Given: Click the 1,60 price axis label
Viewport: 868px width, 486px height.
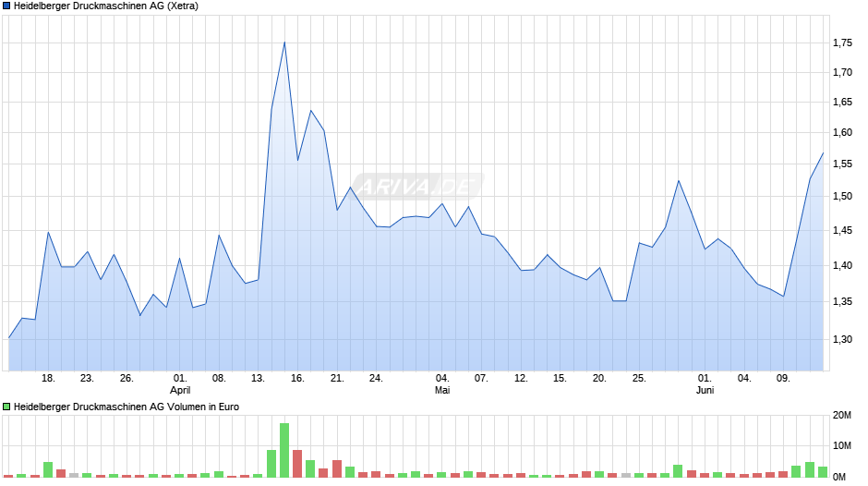Looking at the screenshot, I should (x=842, y=133).
